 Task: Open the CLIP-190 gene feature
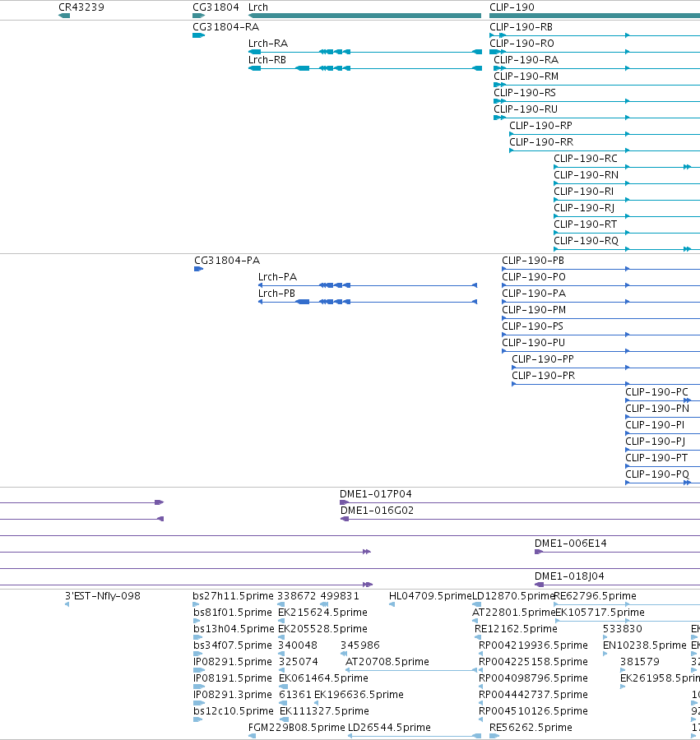(x=595, y=16)
